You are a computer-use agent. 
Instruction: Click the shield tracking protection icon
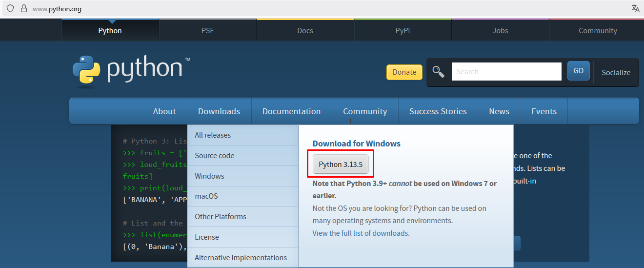[10, 9]
